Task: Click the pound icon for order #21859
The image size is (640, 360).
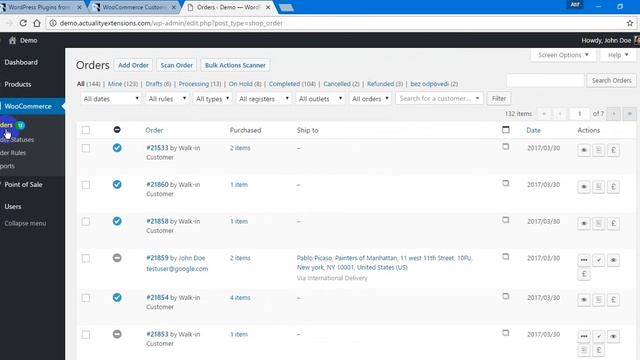Action: click(x=584, y=274)
